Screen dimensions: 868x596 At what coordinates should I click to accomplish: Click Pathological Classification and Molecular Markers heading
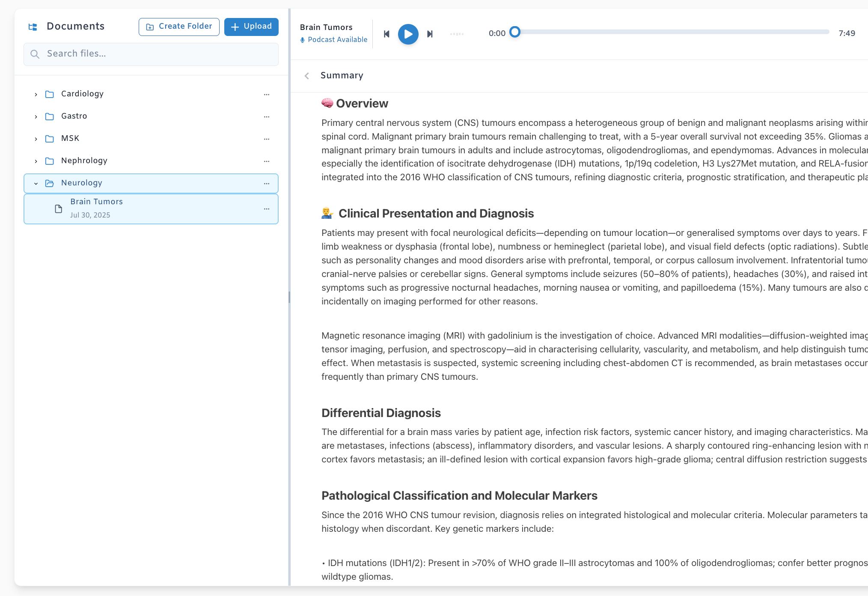coord(459,495)
